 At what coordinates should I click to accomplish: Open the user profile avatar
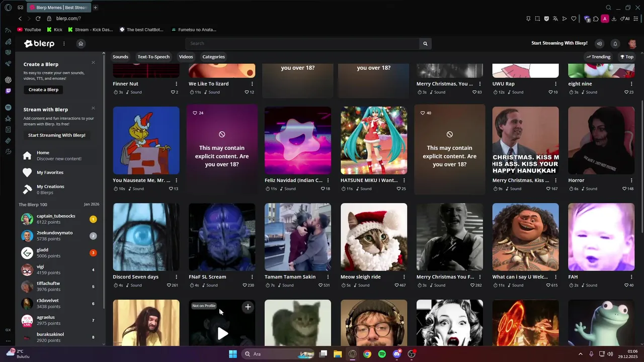pos(632,44)
